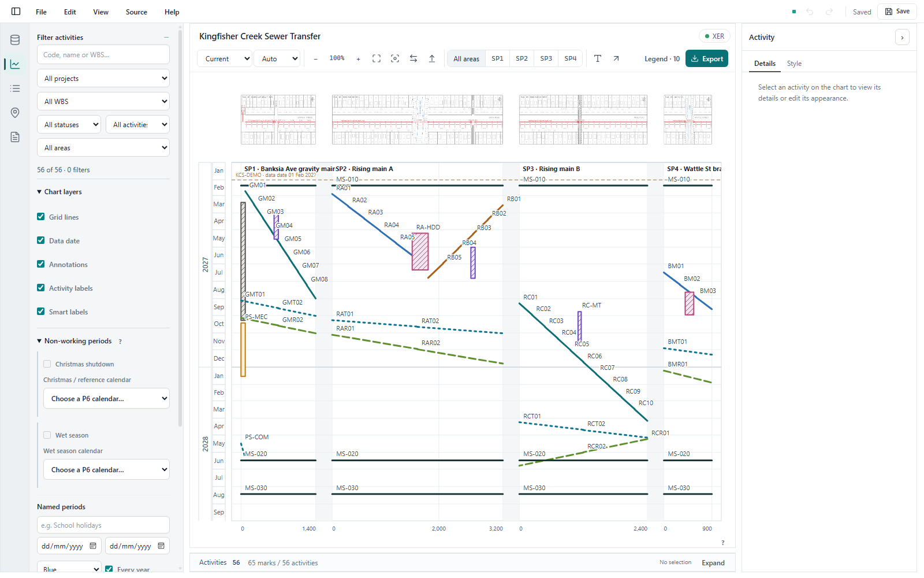Screen dimensions: 924x578
Task: Open the All projects dropdown
Action: [103, 78]
